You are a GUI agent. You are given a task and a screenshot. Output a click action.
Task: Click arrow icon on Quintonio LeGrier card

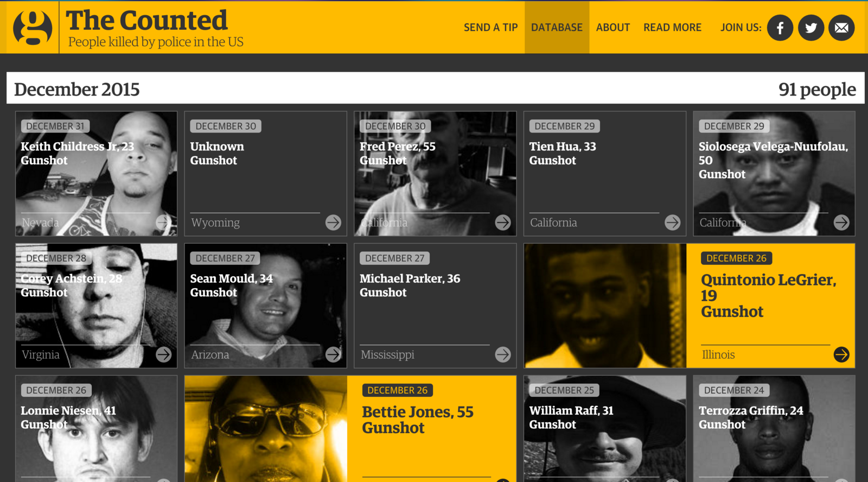coord(841,354)
